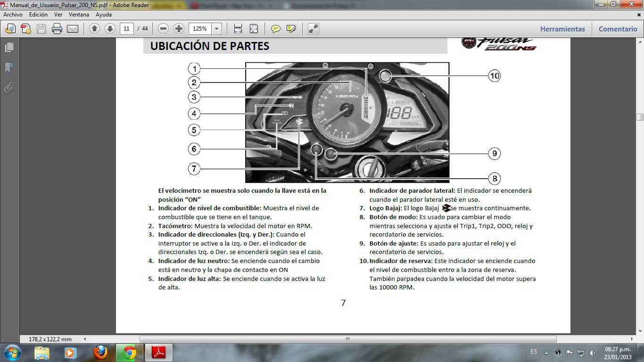Show hidden system tray icons
This screenshot has width=644, height=362.
pyautogui.click(x=546, y=353)
